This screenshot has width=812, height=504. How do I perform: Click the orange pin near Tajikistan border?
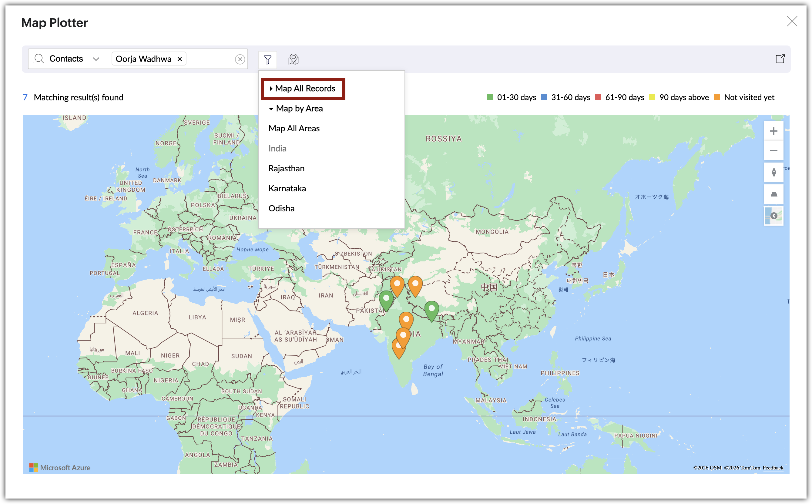(x=397, y=286)
